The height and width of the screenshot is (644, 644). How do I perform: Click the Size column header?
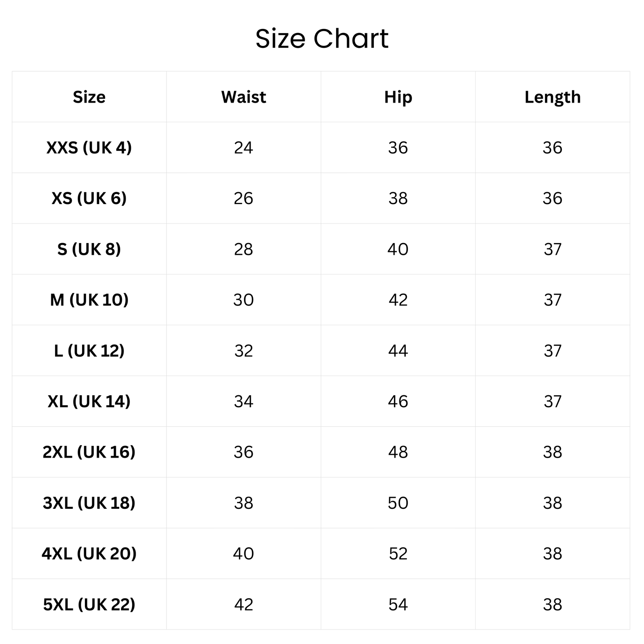click(89, 97)
